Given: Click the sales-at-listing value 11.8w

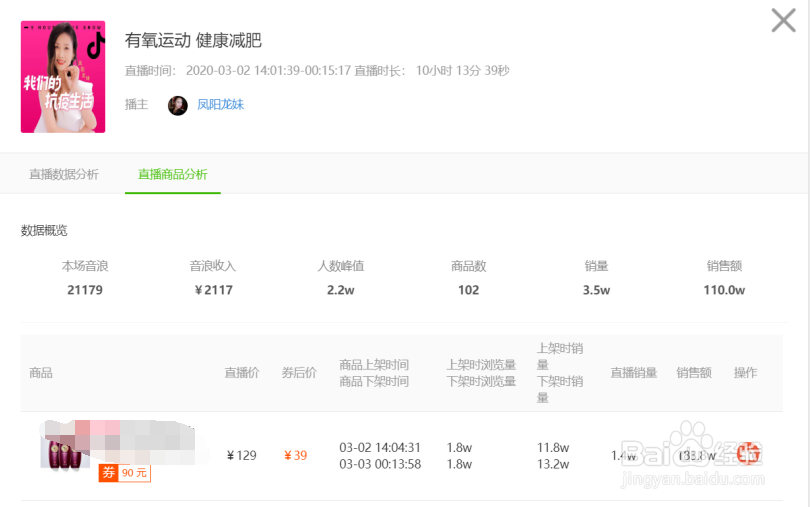Looking at the screenshot, I should pos(553,447).
